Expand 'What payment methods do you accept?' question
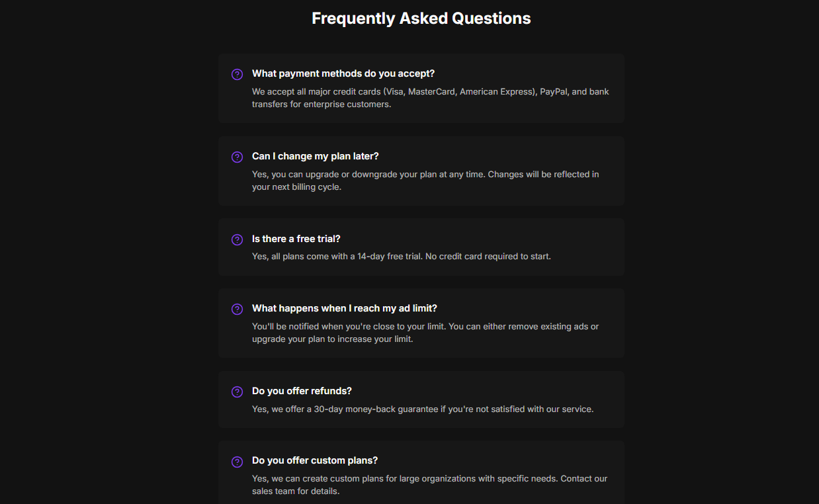Image resolution: width=819 pixels, height=504 pixels. (x=343, y=73)
